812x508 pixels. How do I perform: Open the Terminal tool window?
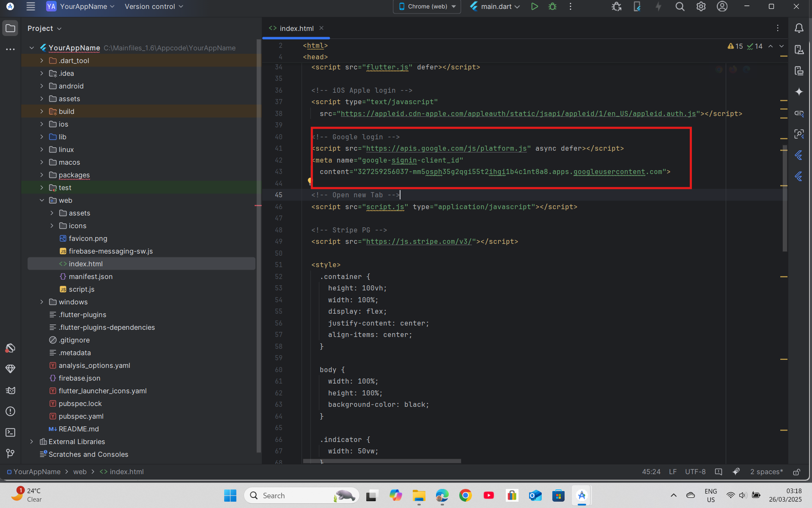[11, 432]
